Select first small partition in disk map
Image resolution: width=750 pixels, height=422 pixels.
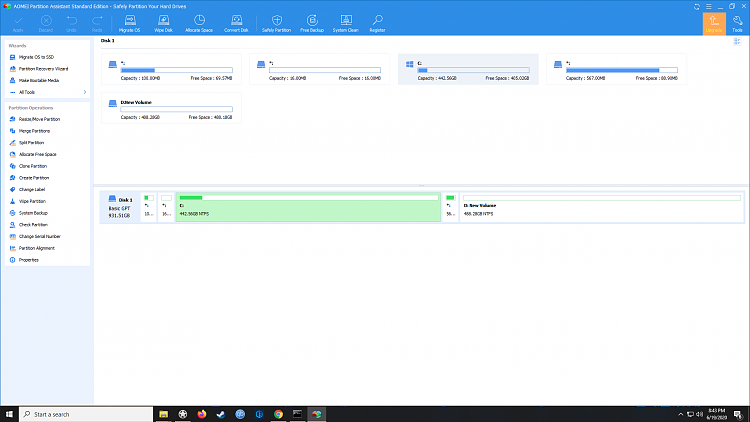coord(149,207)
